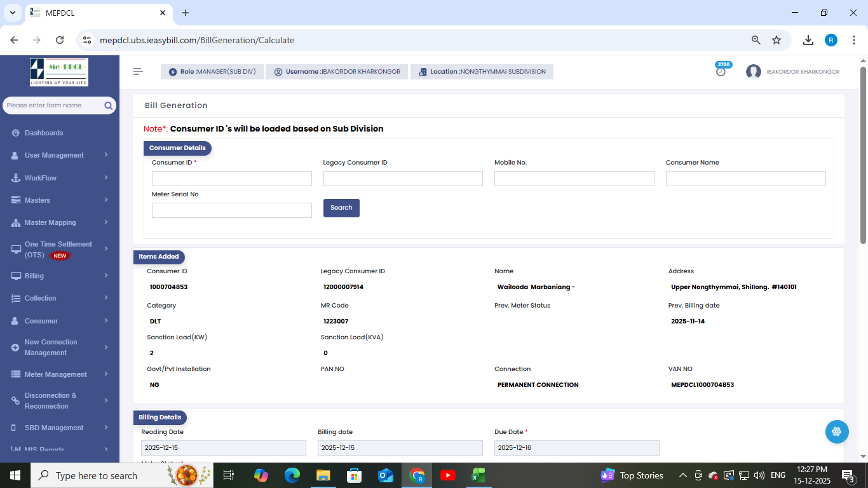The width and height of the screenshot is (868, 488).
Task: Open the notifications clock icon with 2700 badge
Action: click(721, 71)
